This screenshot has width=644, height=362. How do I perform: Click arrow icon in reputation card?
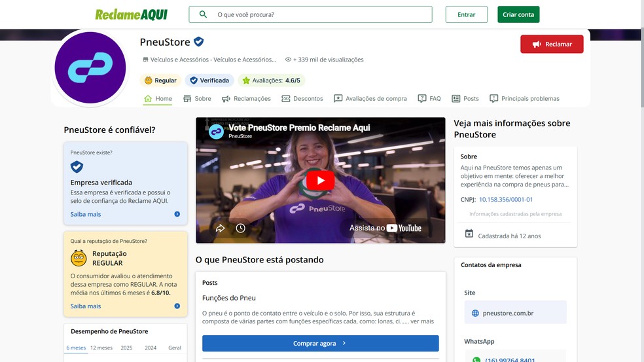click(x=177, y=306)
